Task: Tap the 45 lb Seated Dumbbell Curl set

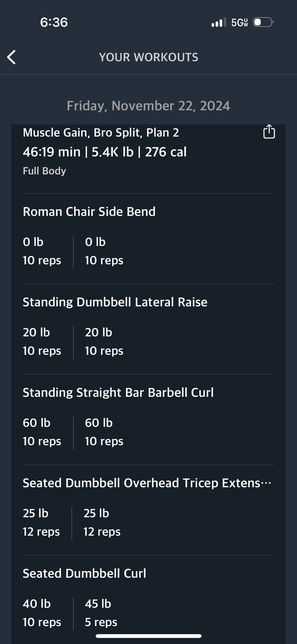Action: point(101,613)
